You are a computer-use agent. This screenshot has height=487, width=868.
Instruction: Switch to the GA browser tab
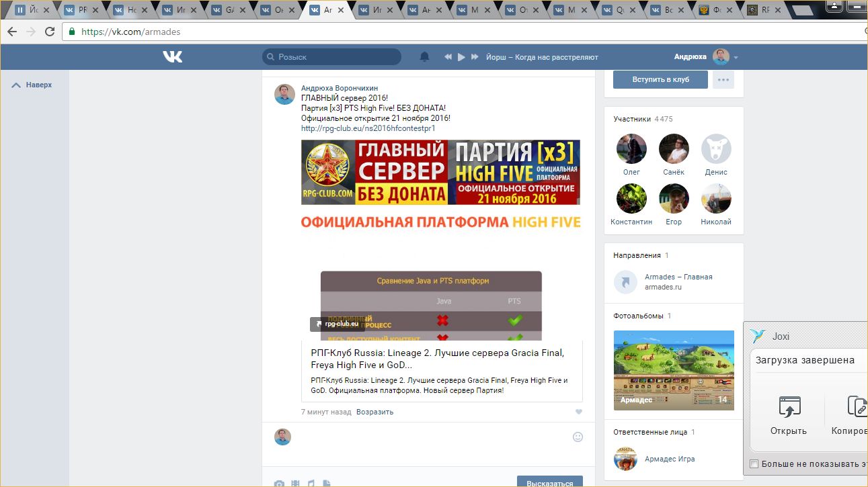pos(227,10)
